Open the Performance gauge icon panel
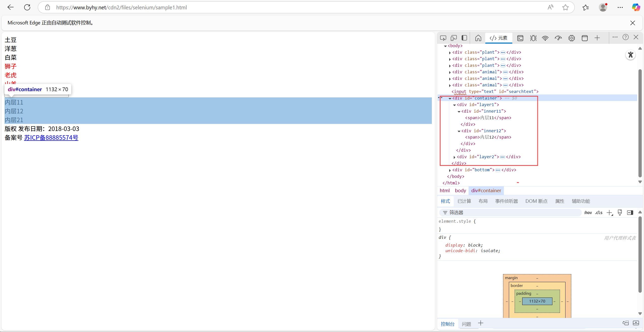 (x=558, y=38)
